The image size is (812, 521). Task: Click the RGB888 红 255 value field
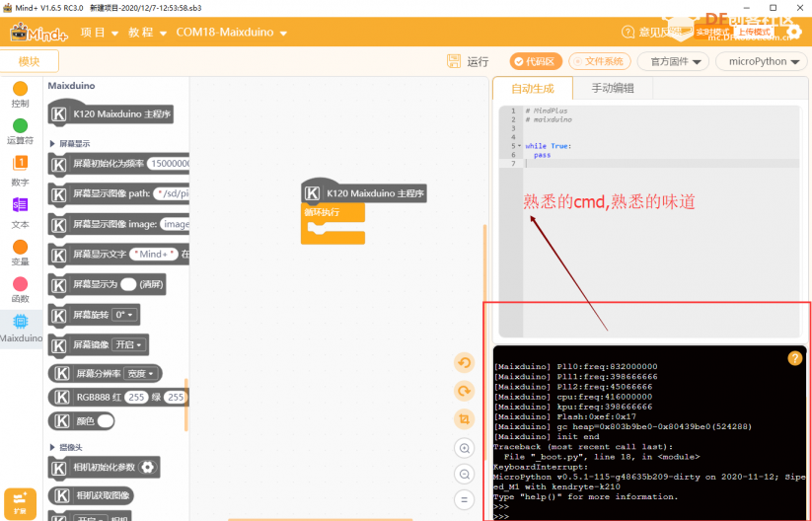(136, 397)
